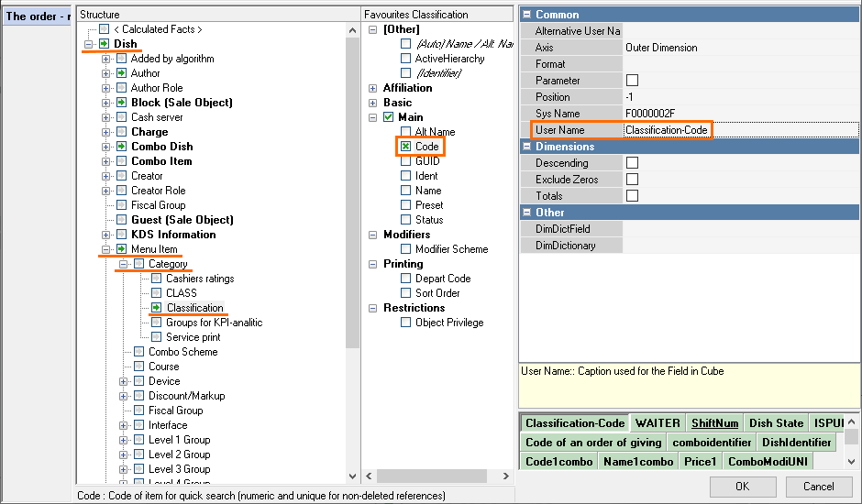Collapse the Dish tree node
This screenshot has height=504, width=862.
coord(88,44)
